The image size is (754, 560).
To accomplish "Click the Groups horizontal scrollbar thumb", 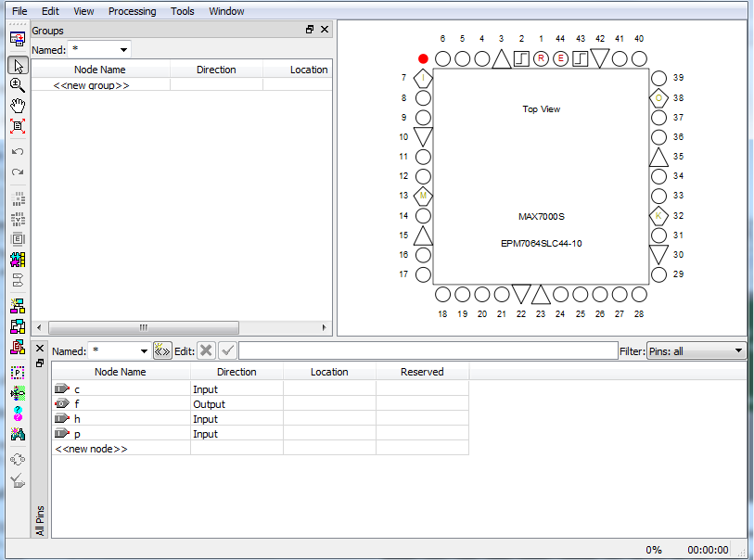I will [x=144, y=328].
